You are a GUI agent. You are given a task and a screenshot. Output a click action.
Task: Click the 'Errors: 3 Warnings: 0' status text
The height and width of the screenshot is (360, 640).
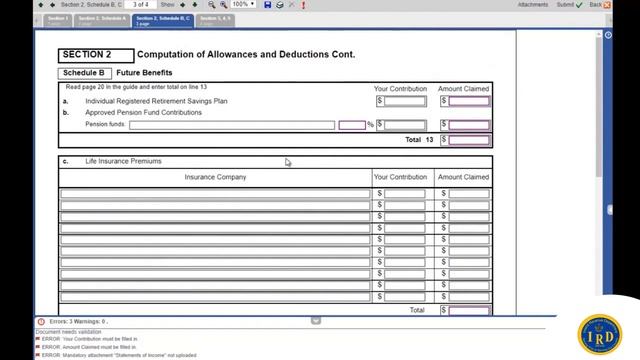coord(78,322)
